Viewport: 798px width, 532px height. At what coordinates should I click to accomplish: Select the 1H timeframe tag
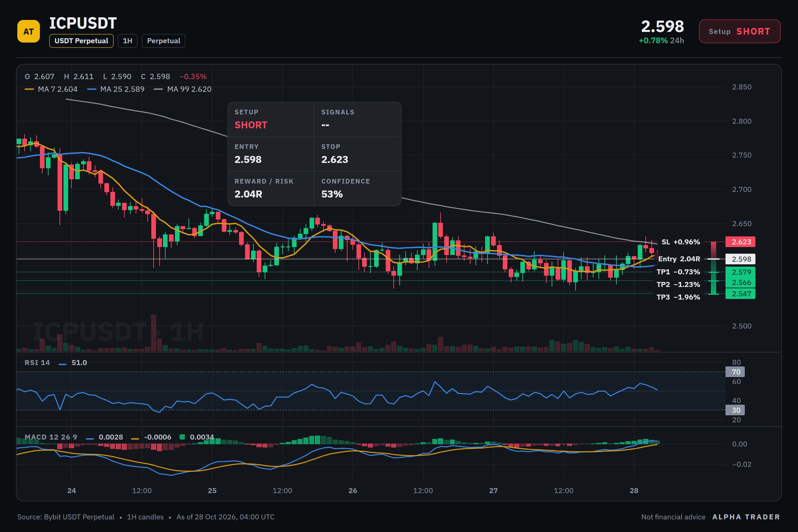coord(128,41)
